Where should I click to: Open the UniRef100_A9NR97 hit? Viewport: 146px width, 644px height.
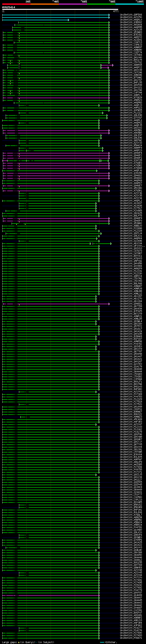tap(131, 47)
